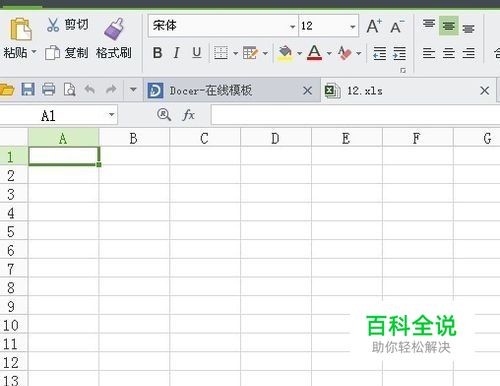Open file with the folder icon
This screenshot has height=386, width=500.
click(7, 90)
